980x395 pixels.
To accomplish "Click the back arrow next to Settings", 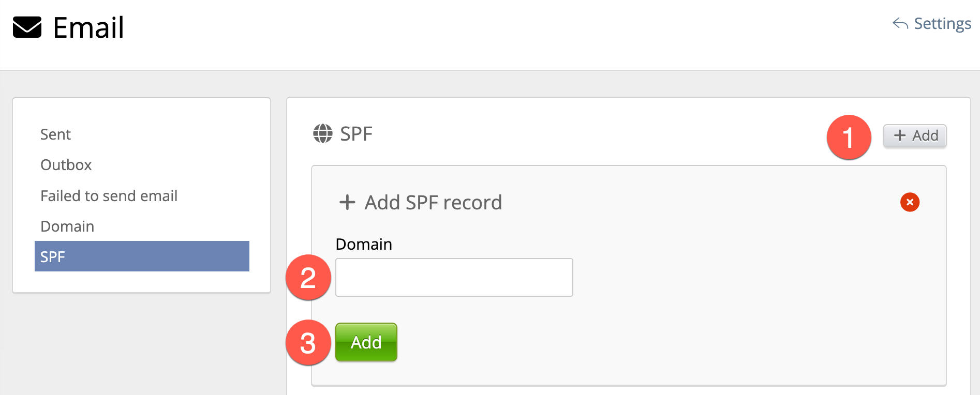I will point(900,24).
